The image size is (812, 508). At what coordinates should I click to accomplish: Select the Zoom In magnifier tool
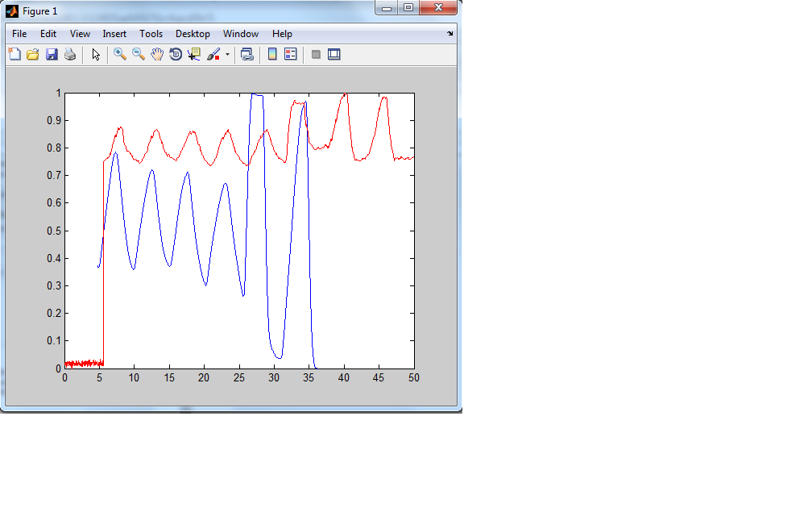pos(120,55)
